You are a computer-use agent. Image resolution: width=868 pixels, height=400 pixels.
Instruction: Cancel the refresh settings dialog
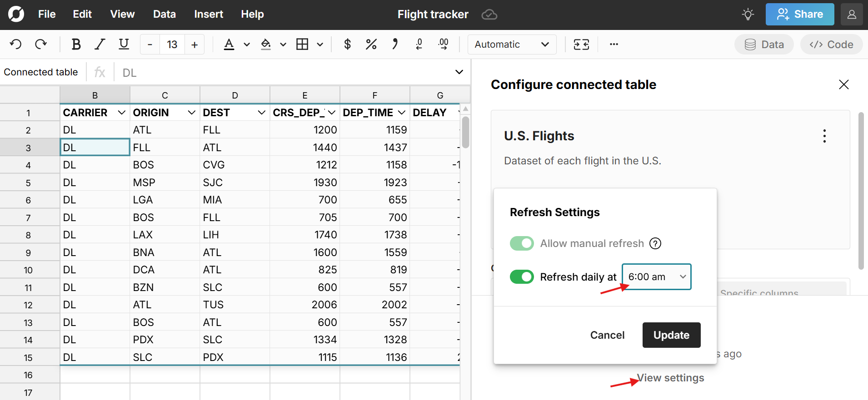[607, 335]
